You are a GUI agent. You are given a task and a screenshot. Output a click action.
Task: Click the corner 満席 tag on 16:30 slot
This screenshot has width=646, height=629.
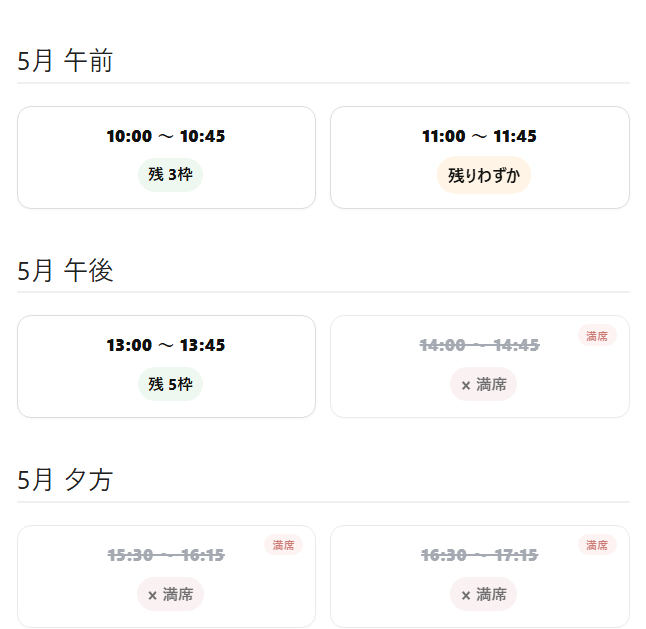tap(597, 545)
